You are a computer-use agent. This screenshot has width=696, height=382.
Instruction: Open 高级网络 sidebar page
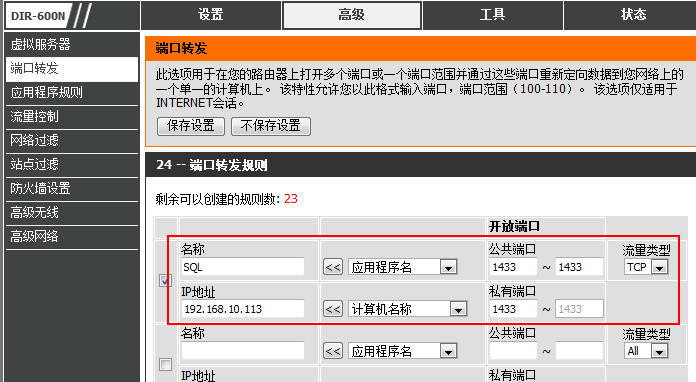tap(72, 236)
